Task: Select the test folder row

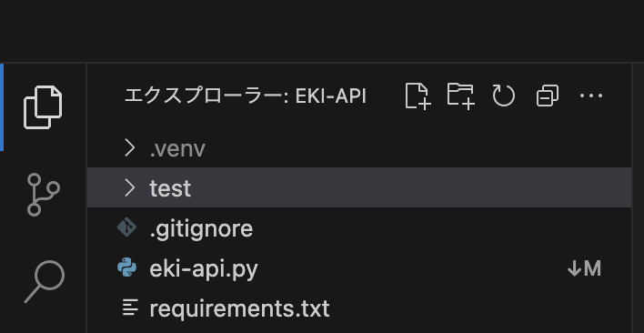Action: [359, 187]
